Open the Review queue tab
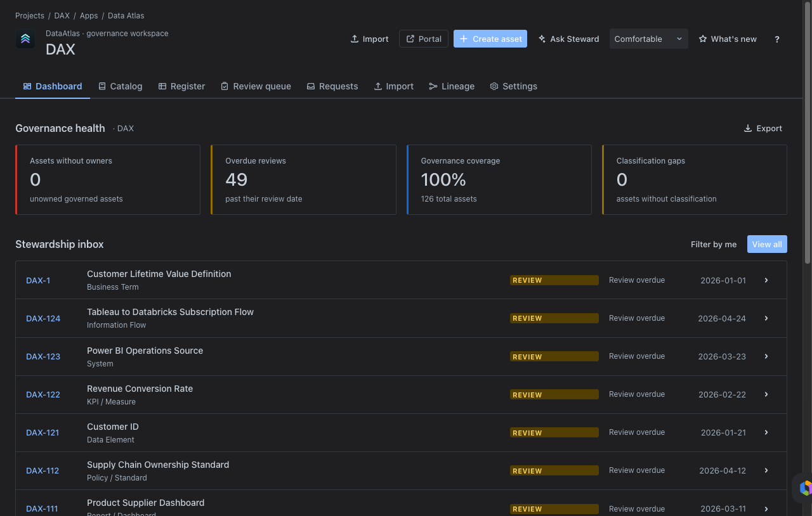Screen dimensions: 812x516 tap(256, 86)
